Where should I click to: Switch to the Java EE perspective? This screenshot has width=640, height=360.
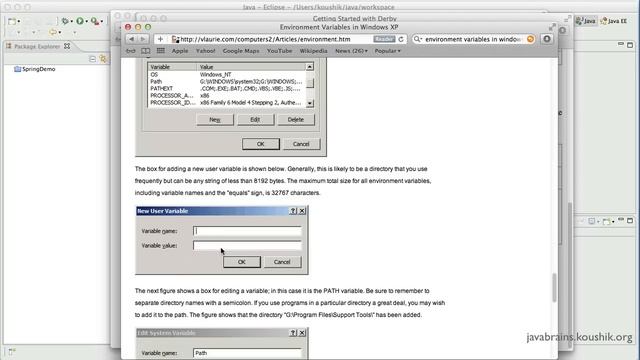coord(614,21)
